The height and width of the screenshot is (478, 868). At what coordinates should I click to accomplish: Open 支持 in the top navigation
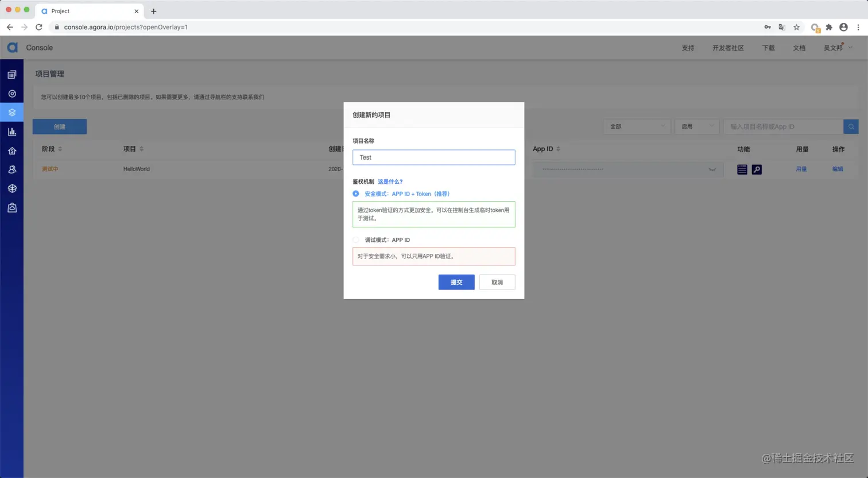tap(688, 48)
